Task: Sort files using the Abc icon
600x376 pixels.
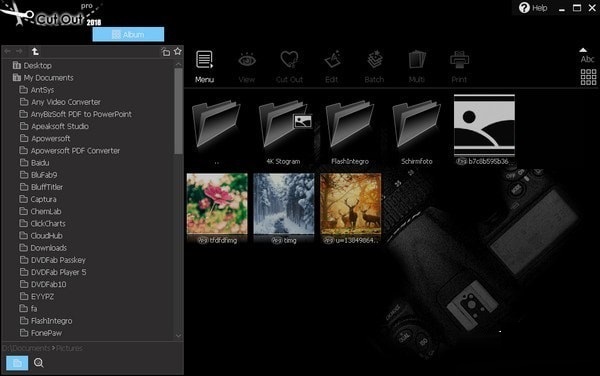Action: click(x=587, y=59)
